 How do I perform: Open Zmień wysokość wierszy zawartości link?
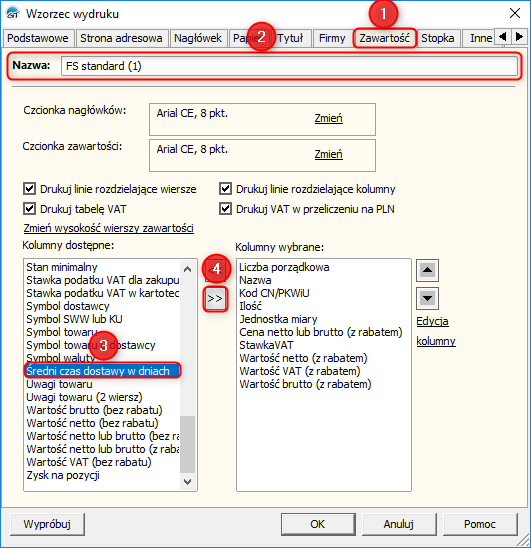109,228
